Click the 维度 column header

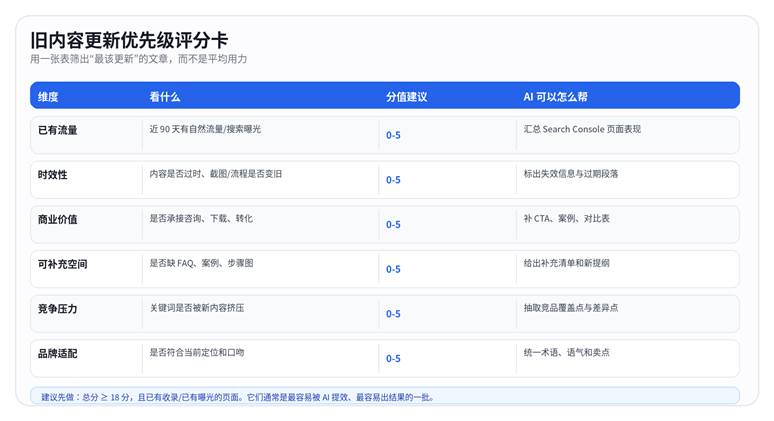(x=48, y=97)
